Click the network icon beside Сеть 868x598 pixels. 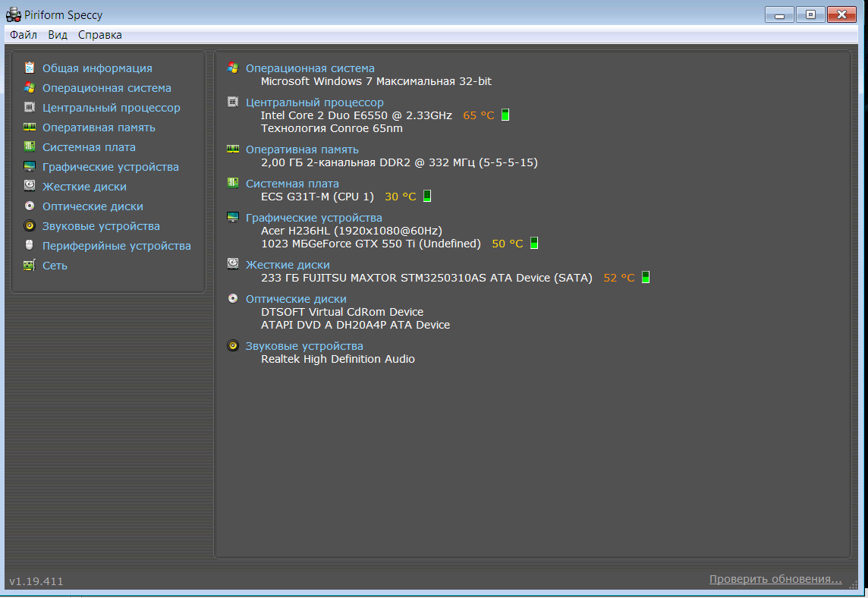(x=30, y=266)
